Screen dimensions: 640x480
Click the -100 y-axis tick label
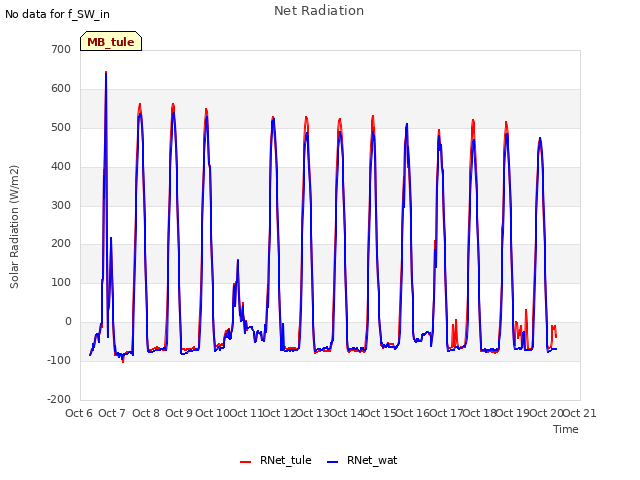[x=59, y=360]
